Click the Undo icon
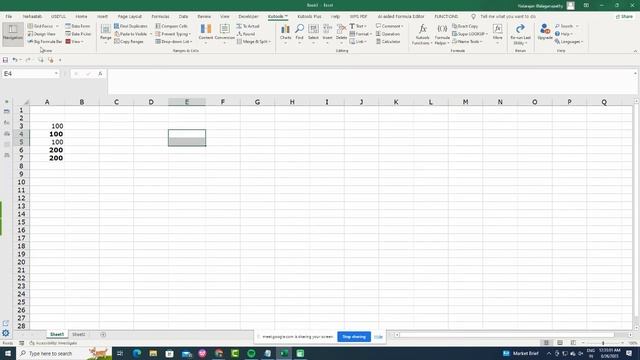The width and height of the screenshot is (640, 360). tap(15, 60)
